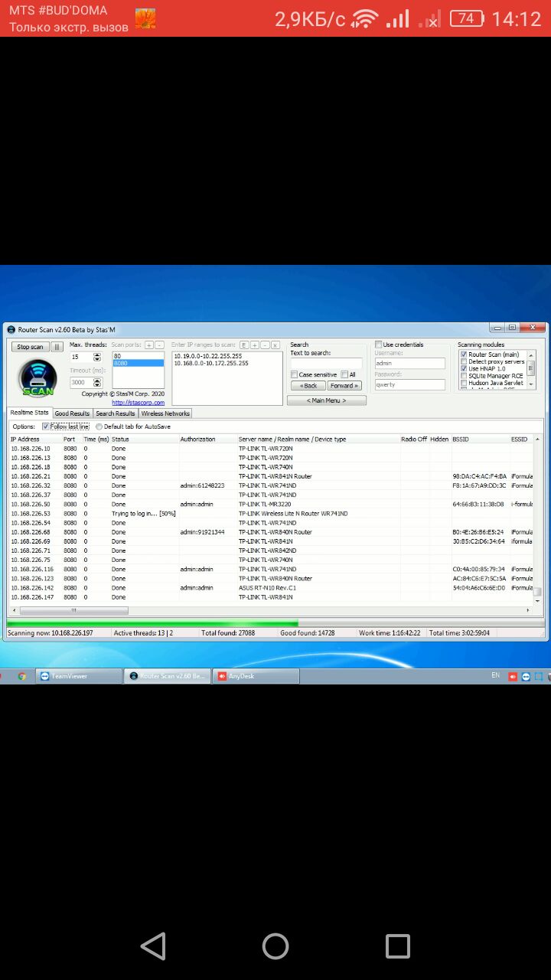Click the Back search button
This screenshot has height=980, width=551.
pyautogui.click(x=308, y=386)
